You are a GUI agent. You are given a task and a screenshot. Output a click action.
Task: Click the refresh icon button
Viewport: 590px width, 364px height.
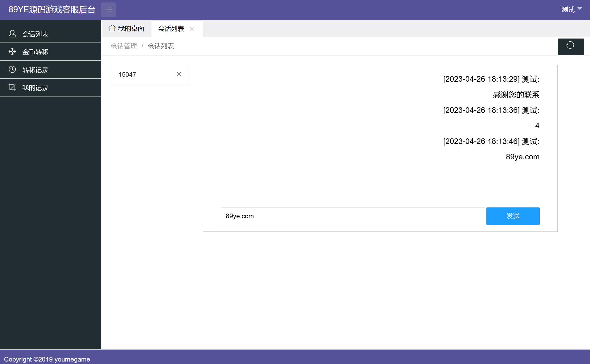(x=571, y=47)
